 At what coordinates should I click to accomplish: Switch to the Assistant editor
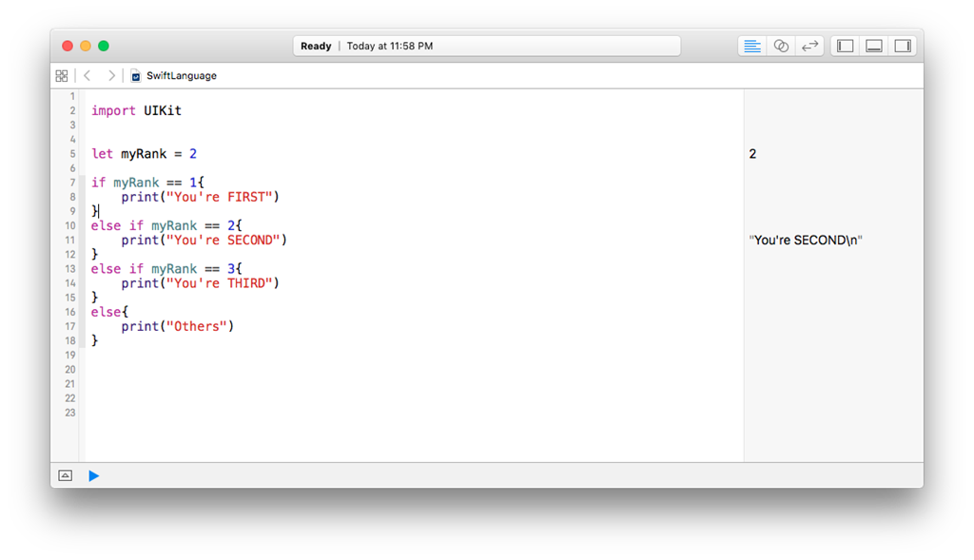(x=781, y=46)
